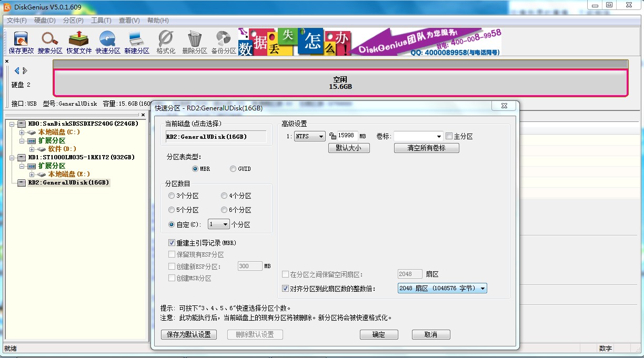Toggle the 主分区 checkbox
The width and height of the screenshot is (644, 358).
coord(449,136)
